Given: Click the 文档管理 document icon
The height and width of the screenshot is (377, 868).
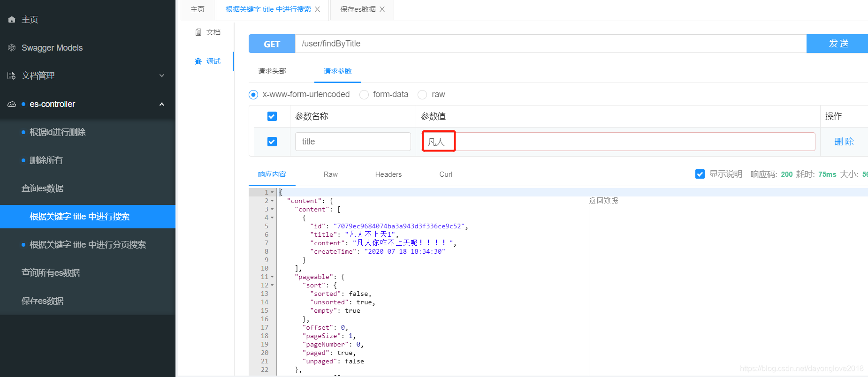Looking at the screenshot, I should [x=12, y=76].
